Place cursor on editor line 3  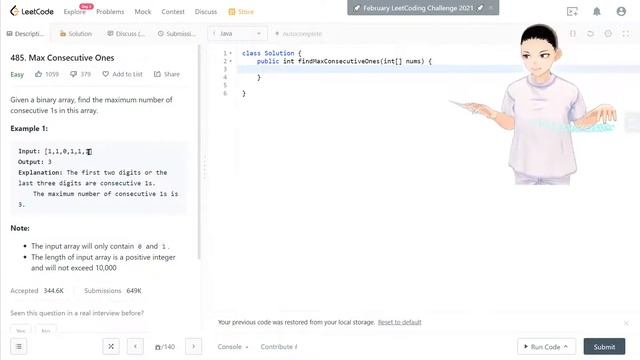point(380,69)
